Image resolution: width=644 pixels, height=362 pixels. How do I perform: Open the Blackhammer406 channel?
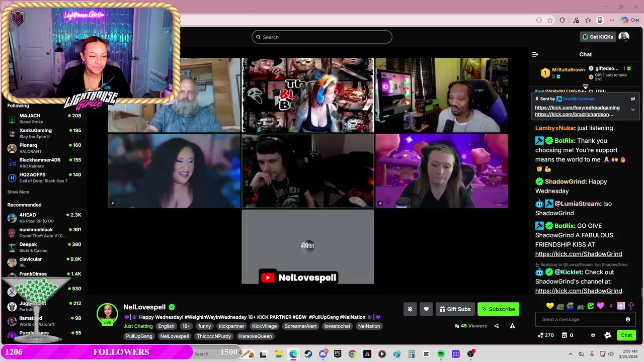[44, 163]
